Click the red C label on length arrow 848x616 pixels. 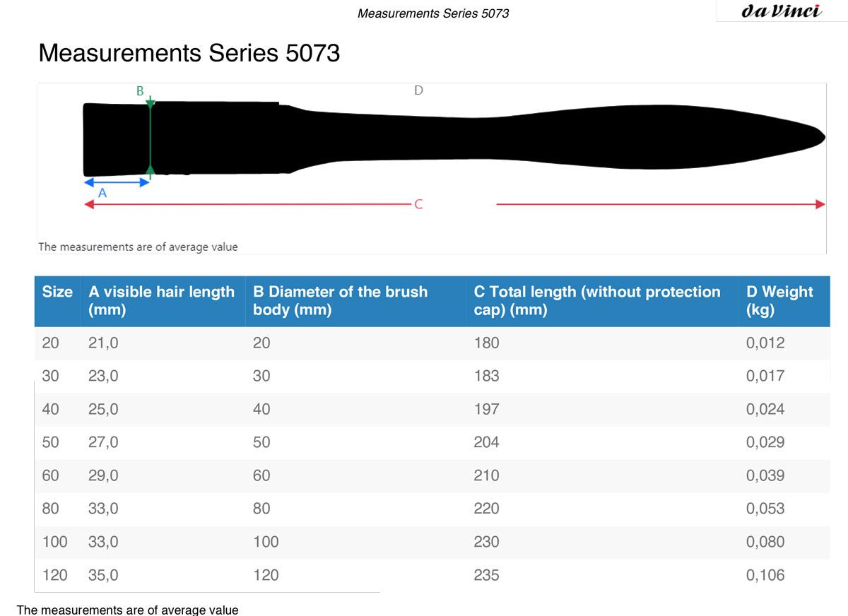(418, 204)
